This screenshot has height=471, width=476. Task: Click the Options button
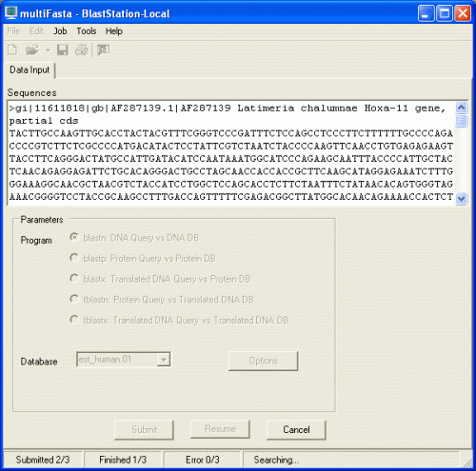pos(263,361)
